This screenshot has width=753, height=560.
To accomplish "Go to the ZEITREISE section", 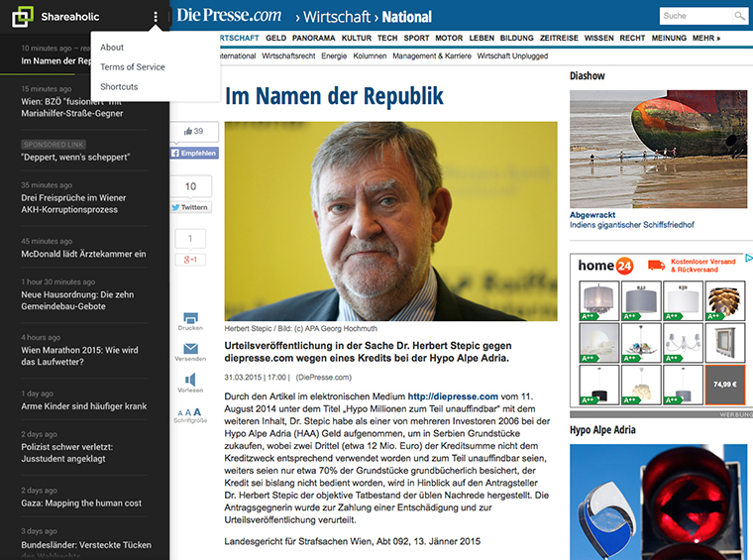I will click(x=559, y=38).
